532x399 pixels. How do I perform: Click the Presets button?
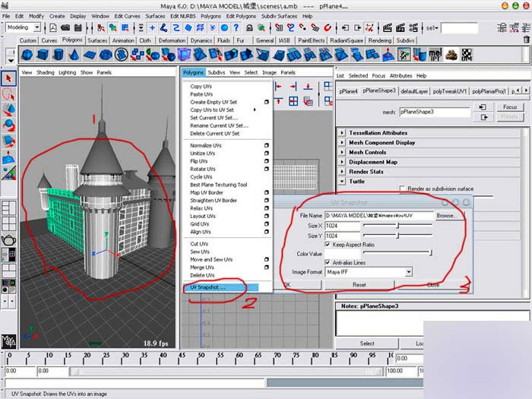pos(510,117)
